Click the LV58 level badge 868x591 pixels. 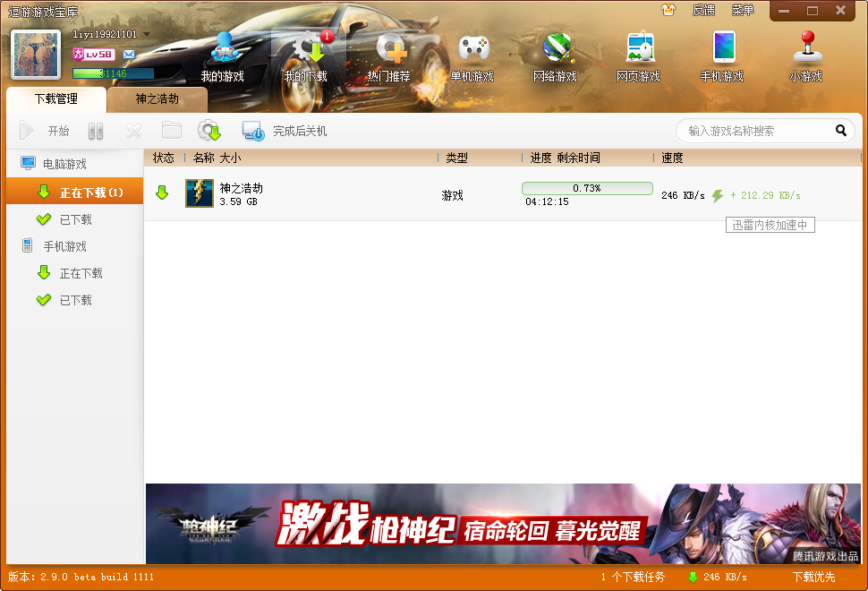(x=94, y=55)
